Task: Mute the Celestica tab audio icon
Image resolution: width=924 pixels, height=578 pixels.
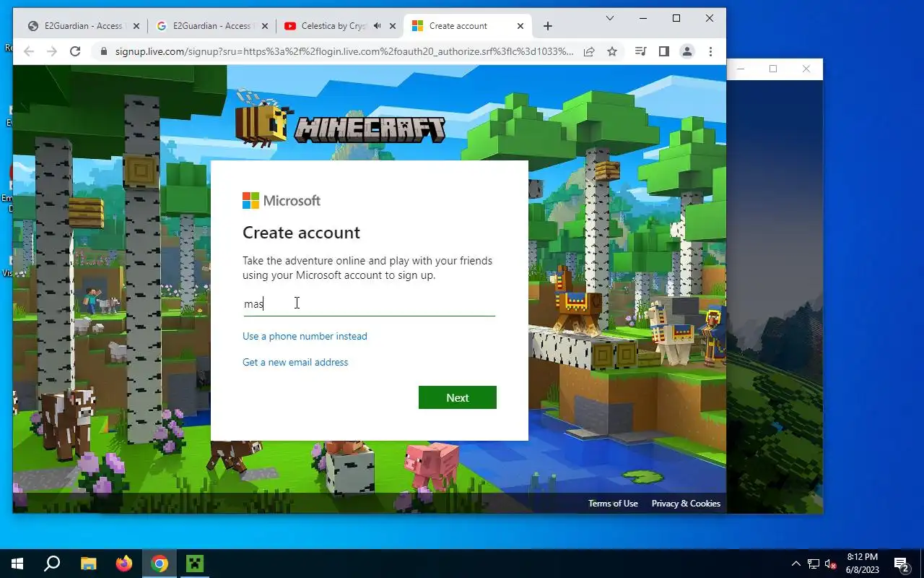Action: [x=377, y=26]
